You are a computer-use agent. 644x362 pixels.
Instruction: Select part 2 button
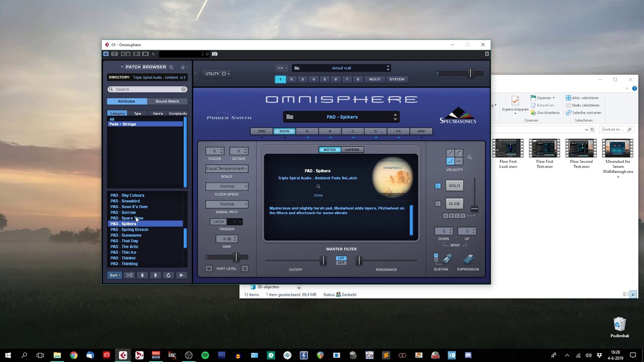[291, 79]
